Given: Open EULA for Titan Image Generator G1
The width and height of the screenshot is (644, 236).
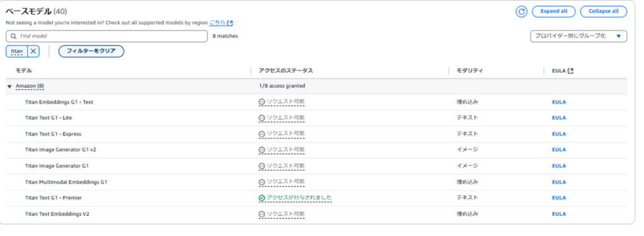Looking at the screenshot, I should pyautogui.click(x=558, y=166).
